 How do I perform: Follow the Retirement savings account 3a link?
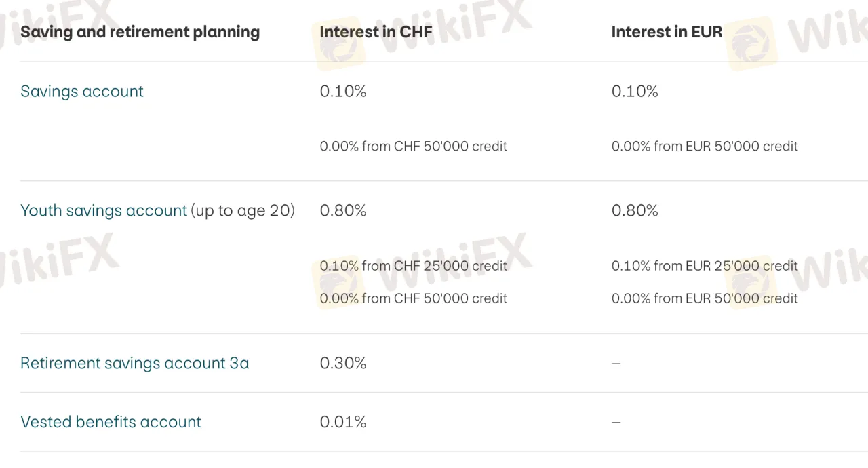click(134, 364)
